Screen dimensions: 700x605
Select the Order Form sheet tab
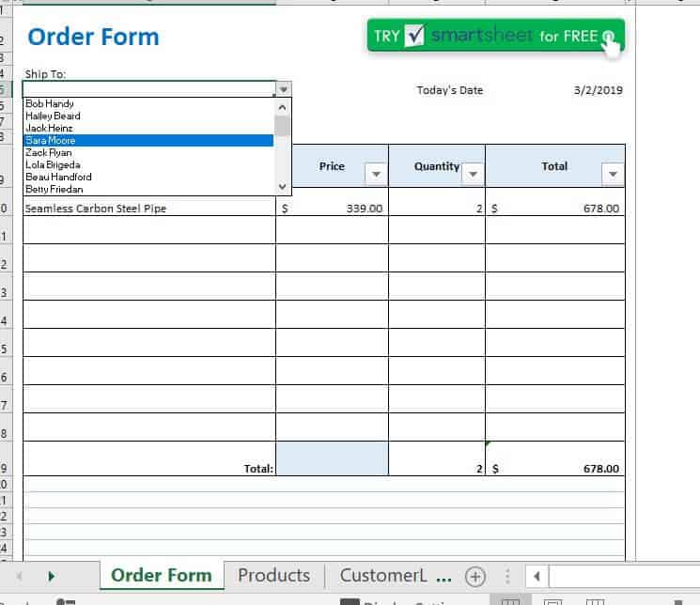pyautogui.click(x=162, y=575)
